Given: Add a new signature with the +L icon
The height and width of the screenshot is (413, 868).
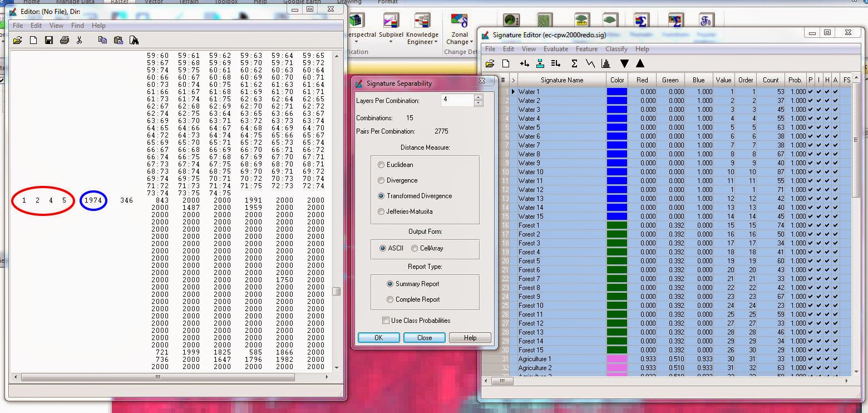Looking at the screenshot, I should [x=523, y=63].
